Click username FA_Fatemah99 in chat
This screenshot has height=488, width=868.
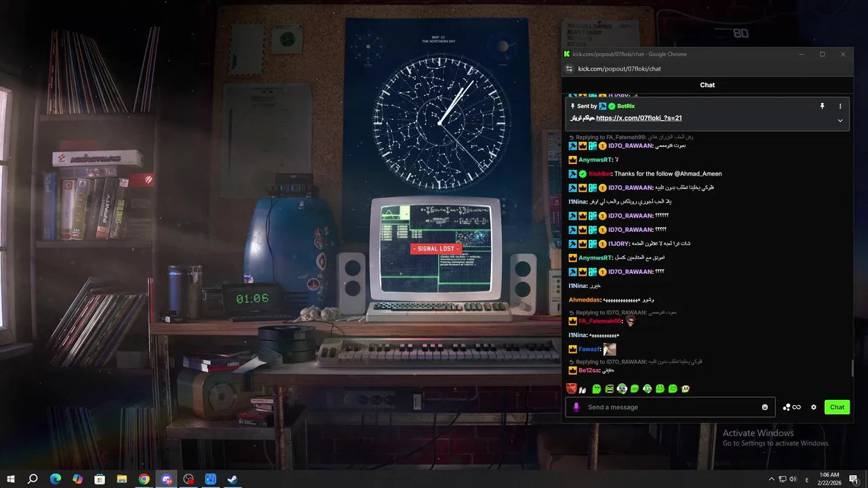click(599, 321)
